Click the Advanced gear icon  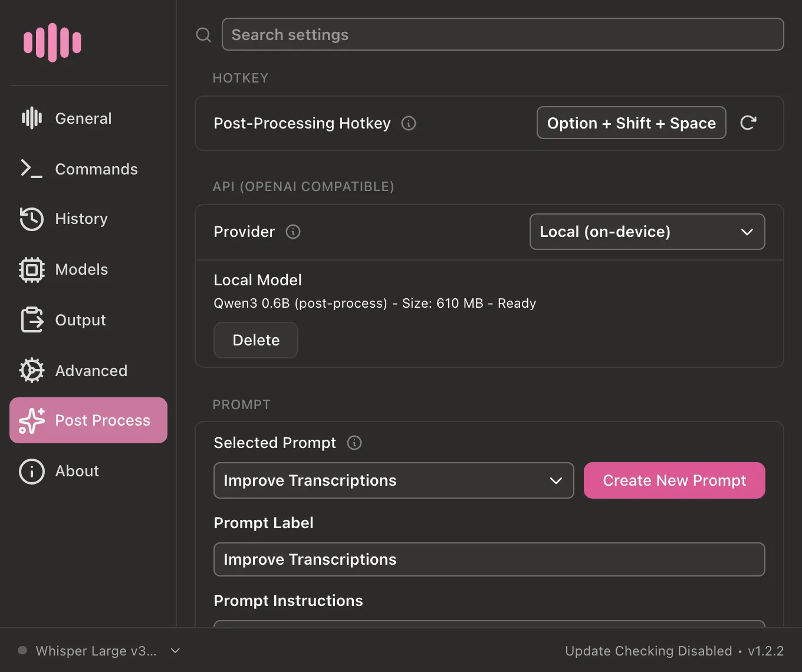(32, 371)
